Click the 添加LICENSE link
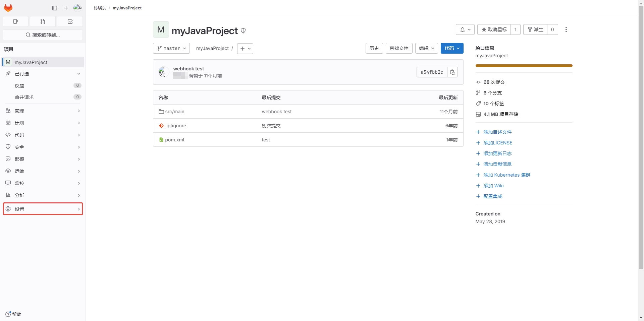The width and height of the screenshot is (644, 321). (x=497, y=143)
